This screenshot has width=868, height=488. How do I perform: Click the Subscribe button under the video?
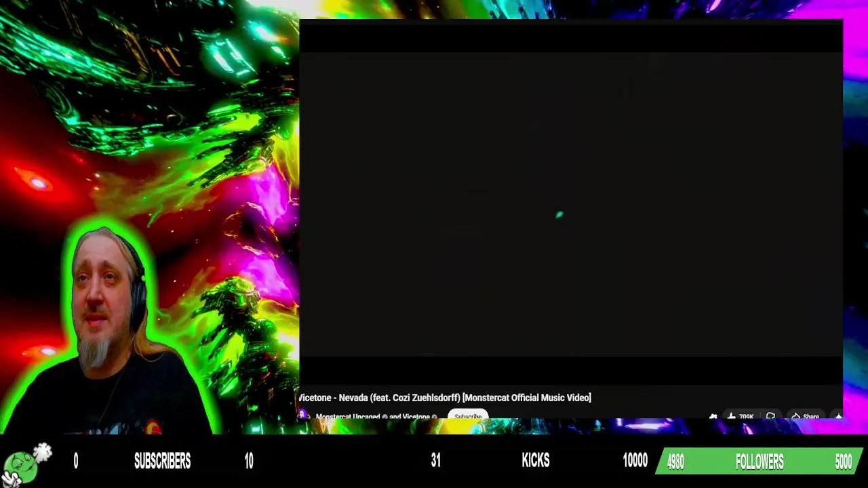pyautogui.click(x=468, y=415)
